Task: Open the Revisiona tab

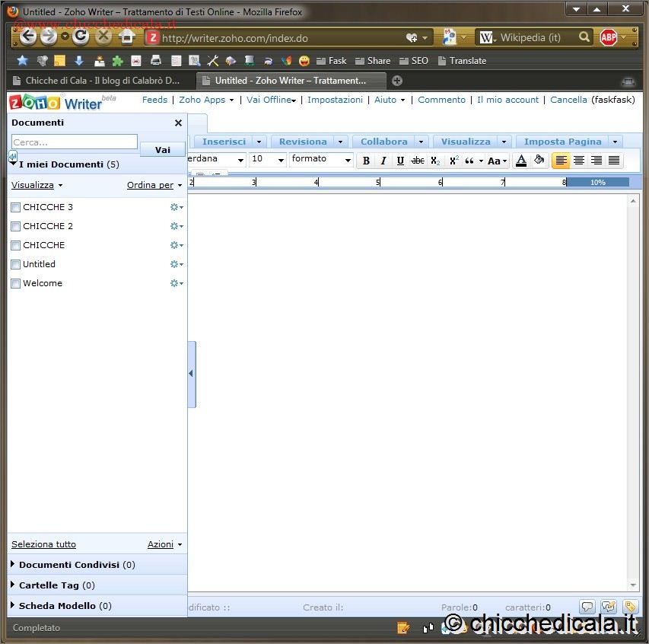Action: click(x=303, y=142)
